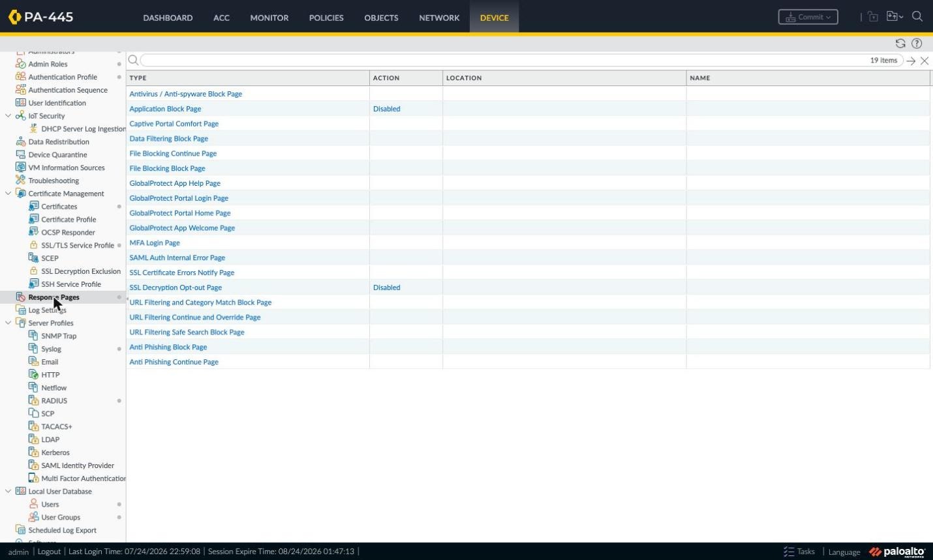
Task: Collapse the Local User Database node
Action: [8, 492]
